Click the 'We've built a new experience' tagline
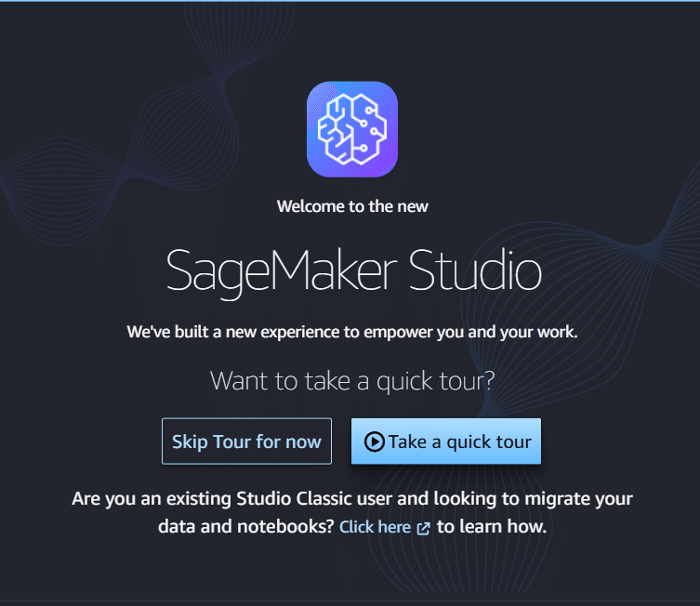 352,332
